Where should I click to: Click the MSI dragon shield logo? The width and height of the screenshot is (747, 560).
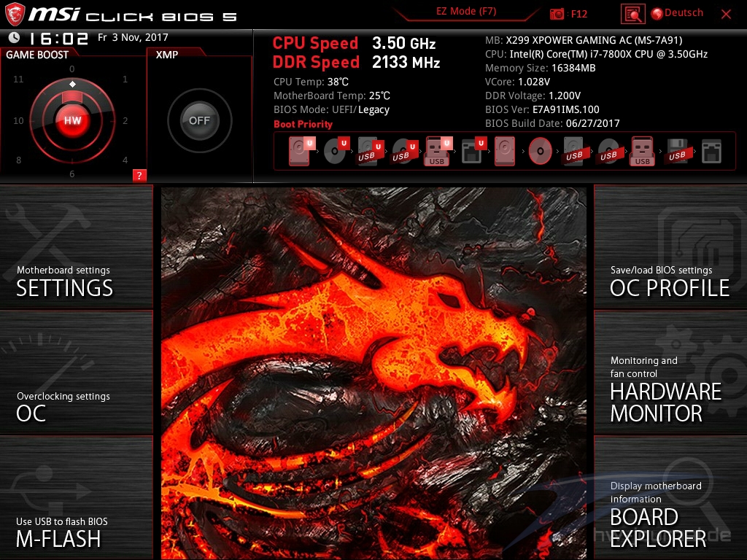(x=15, y=15)
